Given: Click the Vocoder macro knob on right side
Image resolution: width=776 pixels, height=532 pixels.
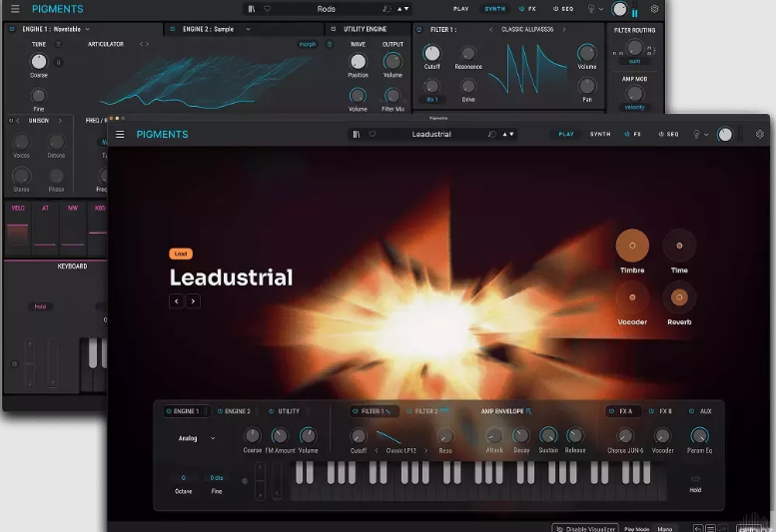Looking at the screenshot, I should click(x=632, y=297).
